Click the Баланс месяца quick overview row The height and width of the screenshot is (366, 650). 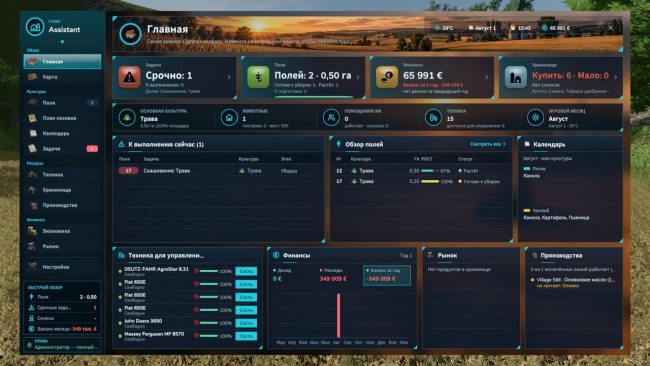[x=62, y=329]
